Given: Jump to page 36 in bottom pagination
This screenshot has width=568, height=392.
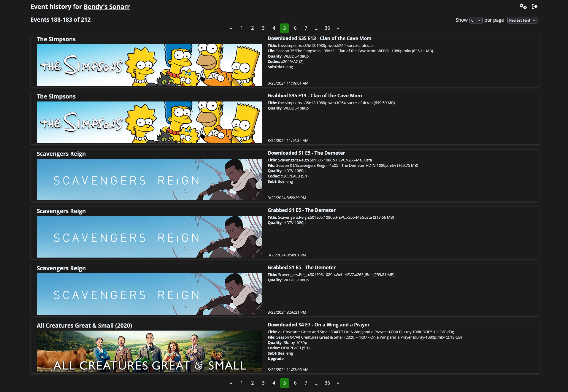Looking at the screenshot, I should [x=327, y=383].
